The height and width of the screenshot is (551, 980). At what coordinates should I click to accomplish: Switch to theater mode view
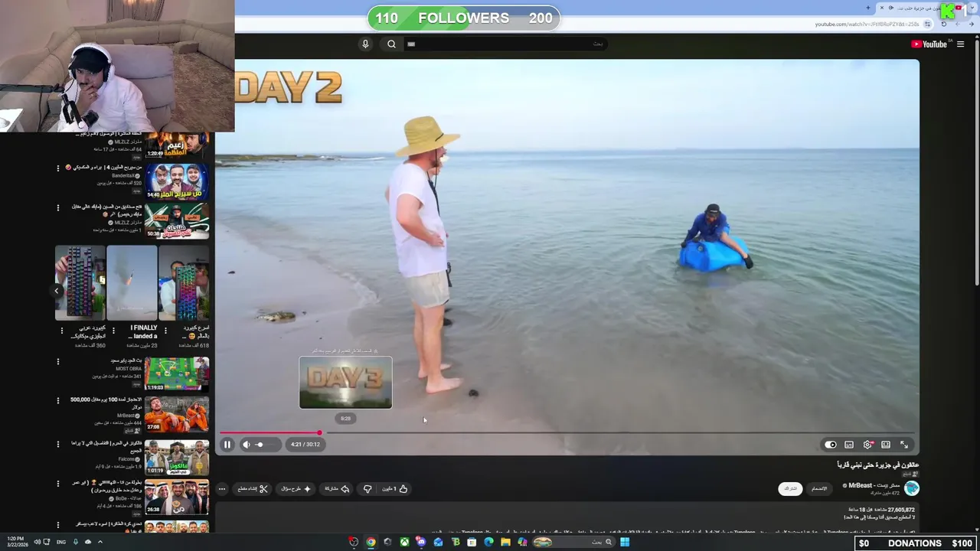coord(886,445)
